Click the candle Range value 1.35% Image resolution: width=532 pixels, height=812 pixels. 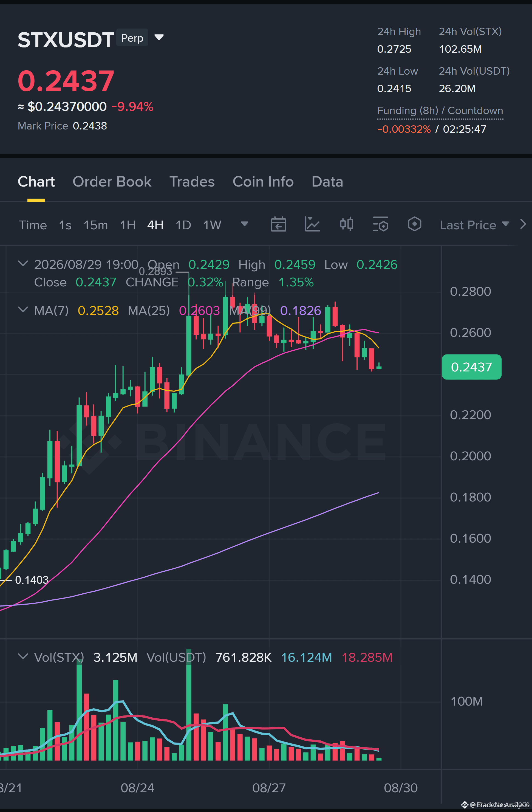(296, 282)
